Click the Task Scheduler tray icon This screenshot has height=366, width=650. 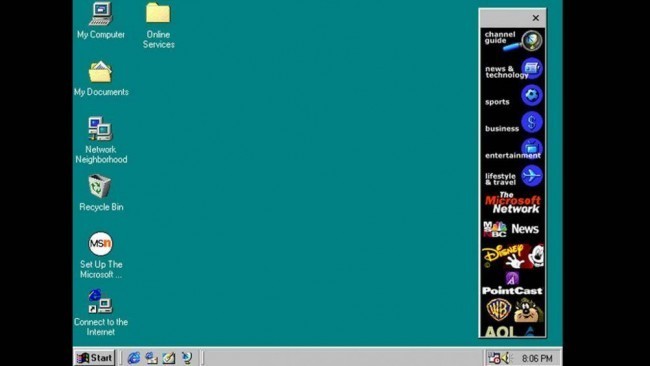494,358
